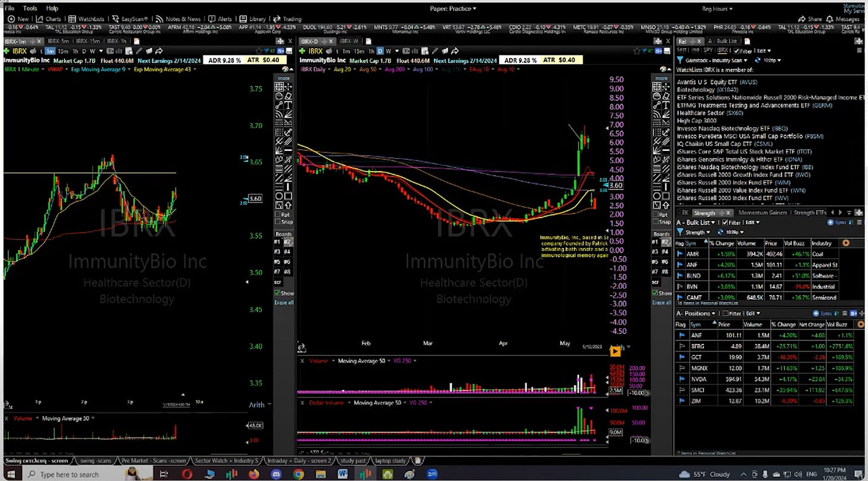Toggle the flag on BFRG row in Positions
Viewport: 868px width, 481px height.
click(681, 346)
